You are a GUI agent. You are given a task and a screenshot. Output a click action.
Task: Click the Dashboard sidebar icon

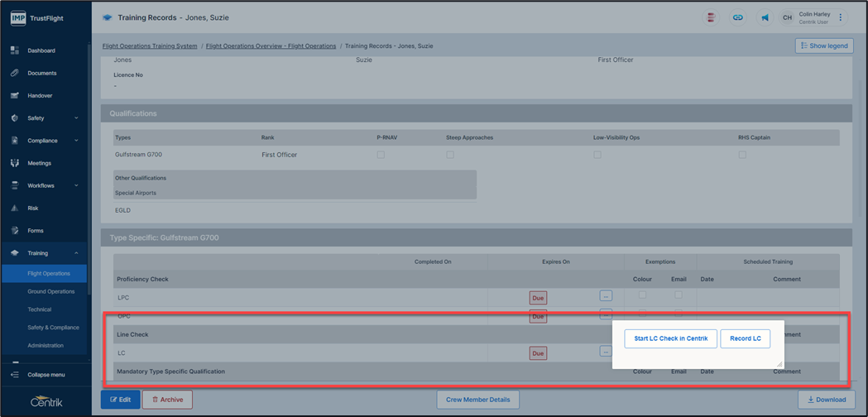tap(15, 50)
